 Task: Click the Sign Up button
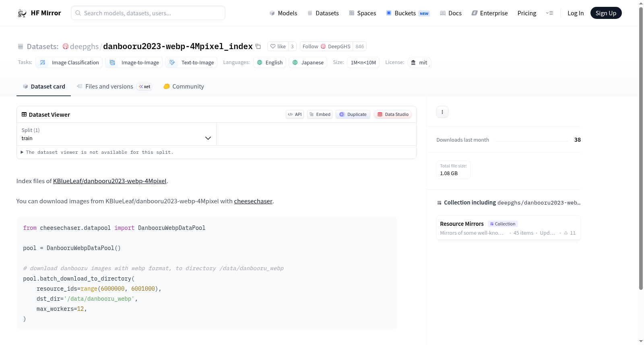coord(606,13)
